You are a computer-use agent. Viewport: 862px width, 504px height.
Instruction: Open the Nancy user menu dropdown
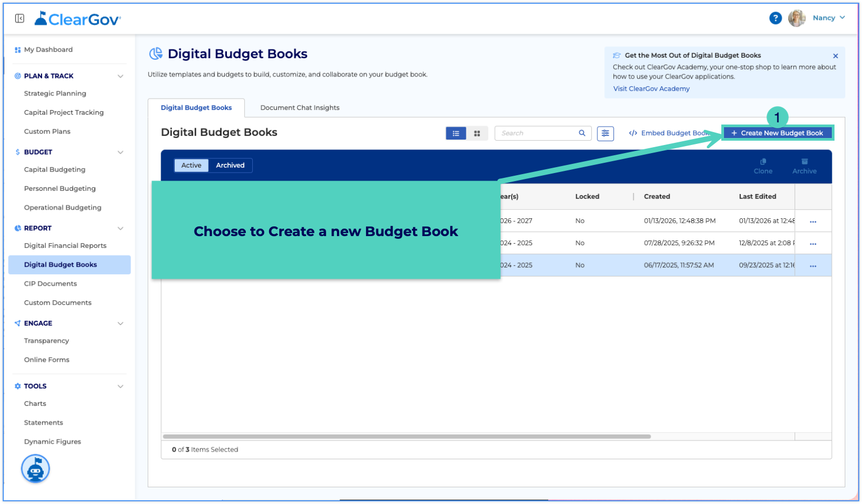click(829, 18)
